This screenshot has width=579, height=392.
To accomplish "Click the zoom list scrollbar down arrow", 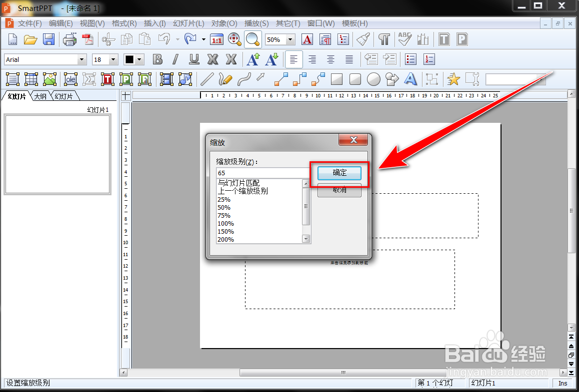I will pyautogui.click(x=305, y=239).
